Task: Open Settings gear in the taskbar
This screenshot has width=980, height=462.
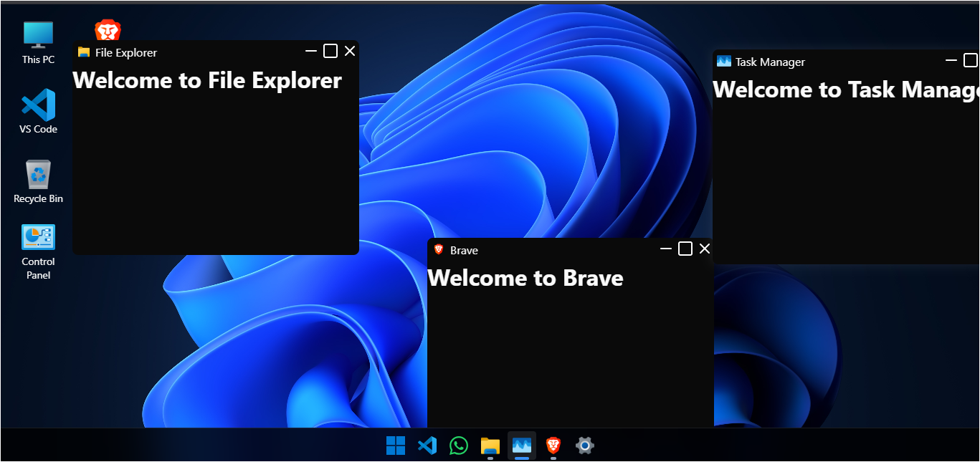Action: (x=584, y=446)
